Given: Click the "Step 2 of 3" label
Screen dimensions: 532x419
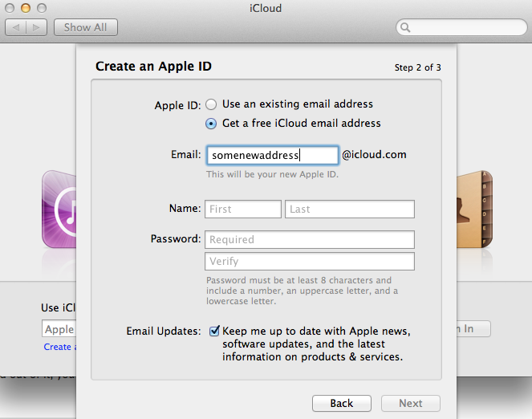Looking at the screenshot, I should 418,67.
